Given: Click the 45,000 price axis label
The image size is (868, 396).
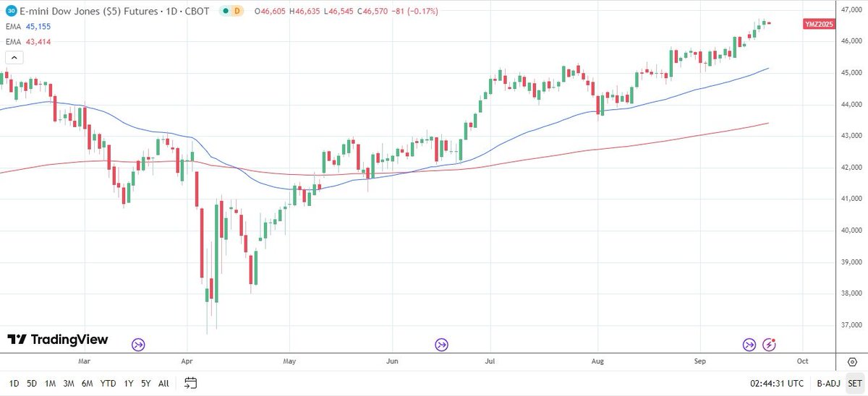Looking at the screenshot, I should tap(851, 73).
